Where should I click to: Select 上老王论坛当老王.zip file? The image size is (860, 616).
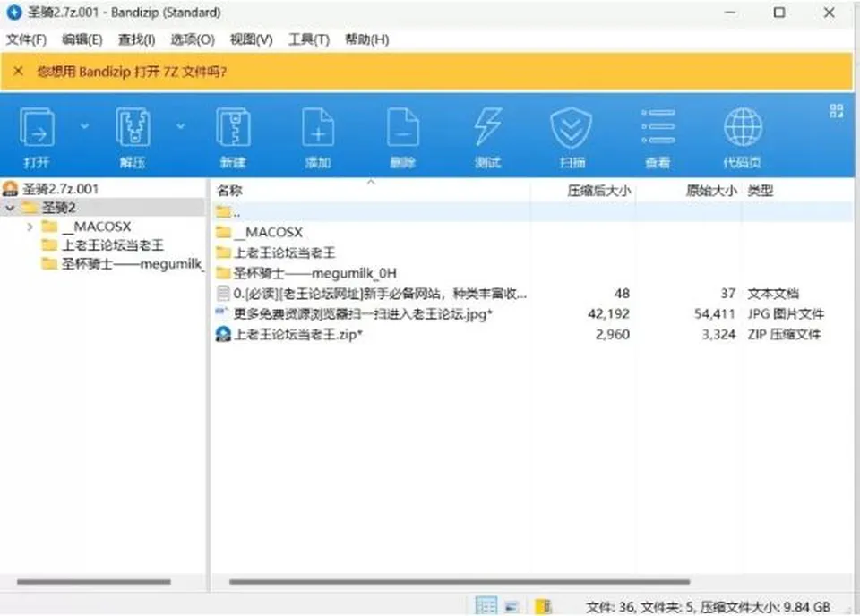tap(297, 334)
